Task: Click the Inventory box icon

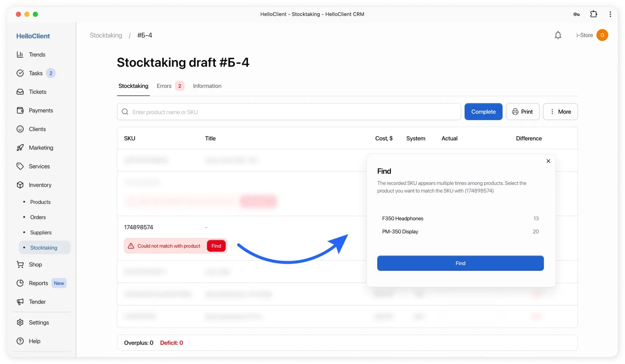Action: tap(20, 185)
